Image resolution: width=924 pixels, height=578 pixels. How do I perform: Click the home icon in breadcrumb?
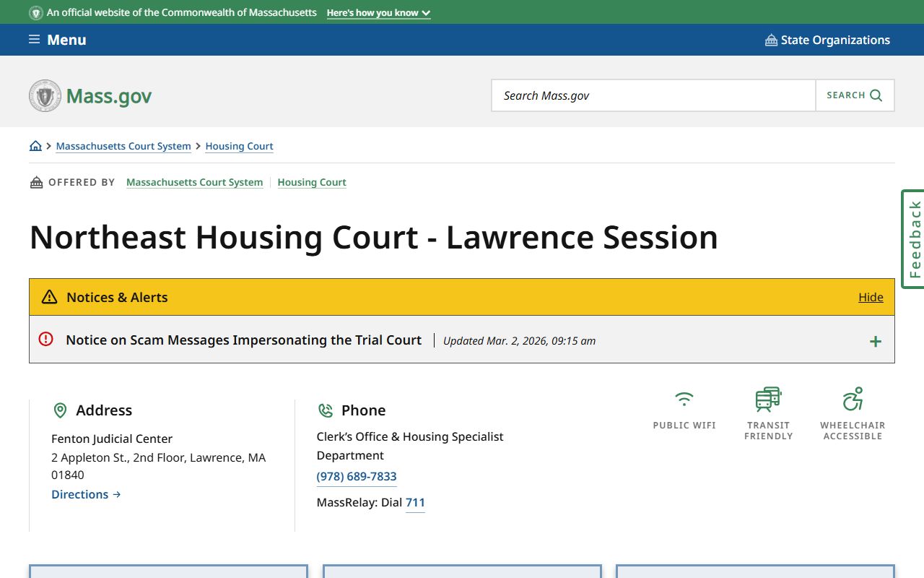[35, 146]
